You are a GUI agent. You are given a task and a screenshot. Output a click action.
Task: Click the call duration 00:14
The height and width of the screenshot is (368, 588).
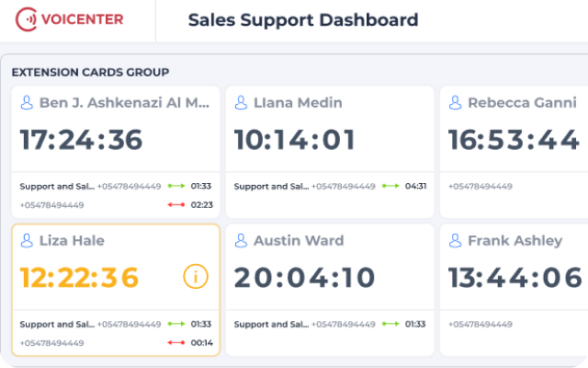coord(202,342)
